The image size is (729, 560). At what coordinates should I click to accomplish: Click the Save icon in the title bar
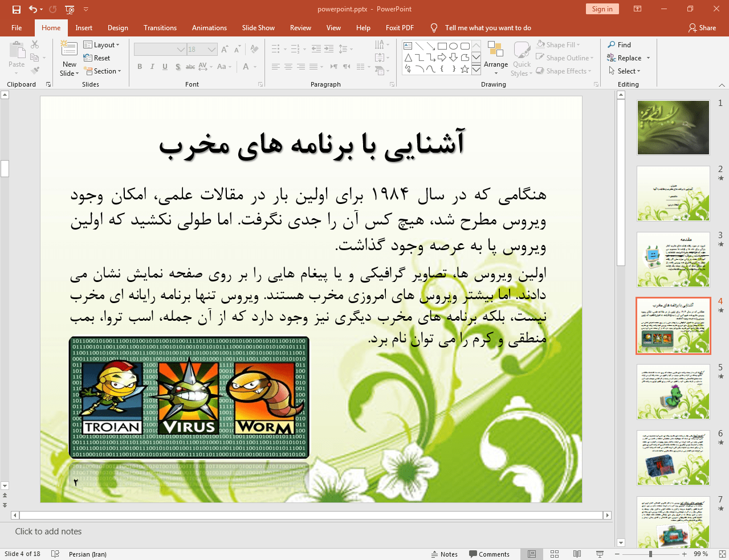point(17,9)
